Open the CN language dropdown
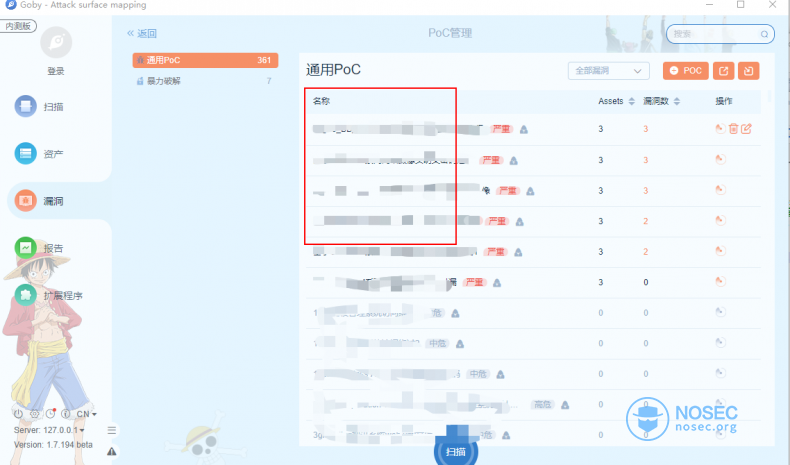Viewport: 790px width, 465px height. (86, 414)
